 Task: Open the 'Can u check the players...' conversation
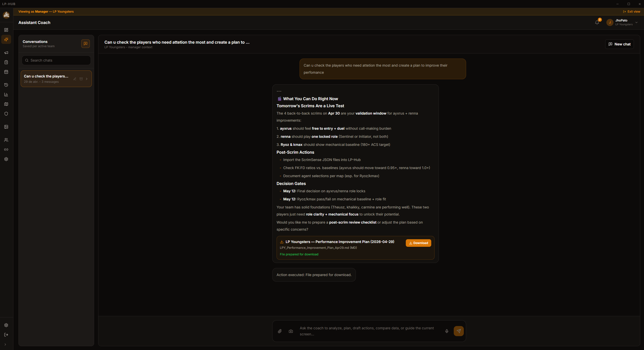(x=56, y=79)
